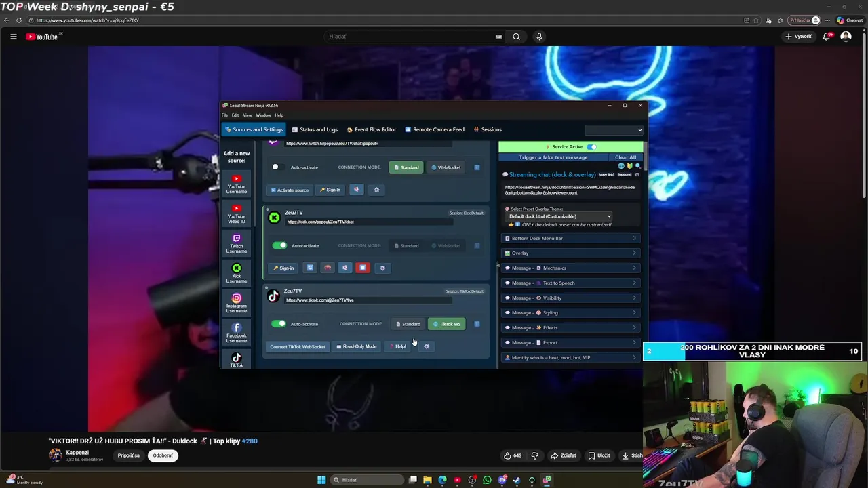Open the Window menu

pyautogui.click(x=263, y=115)
